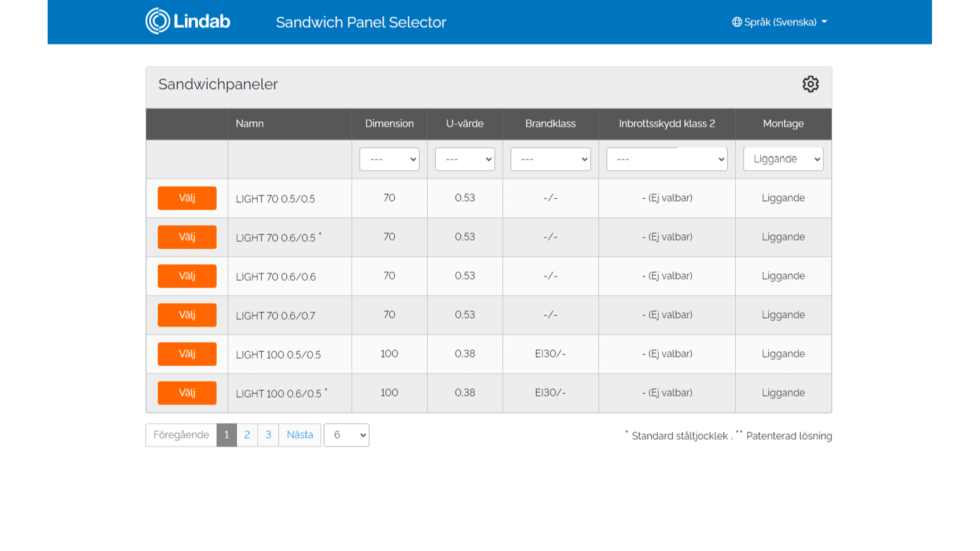
Task: Change the Montage filter set to Liggande
Action: click(783, 159)
